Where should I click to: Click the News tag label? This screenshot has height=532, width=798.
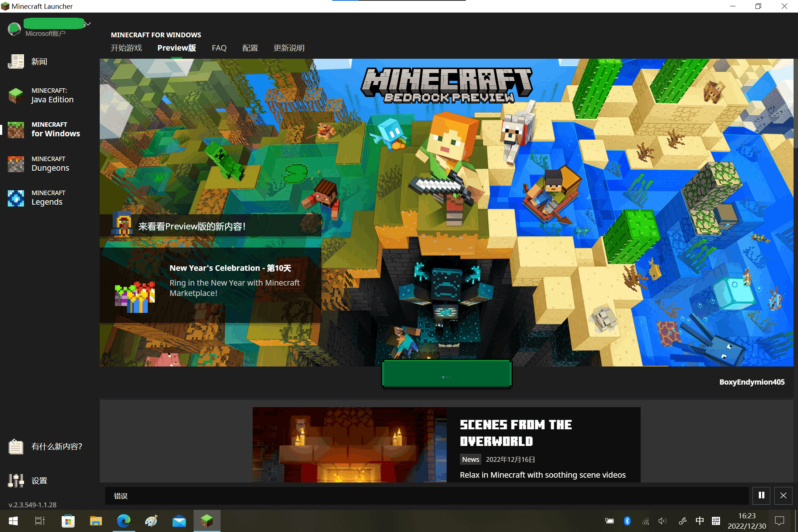pyautogui.click(x=470, y=459)
